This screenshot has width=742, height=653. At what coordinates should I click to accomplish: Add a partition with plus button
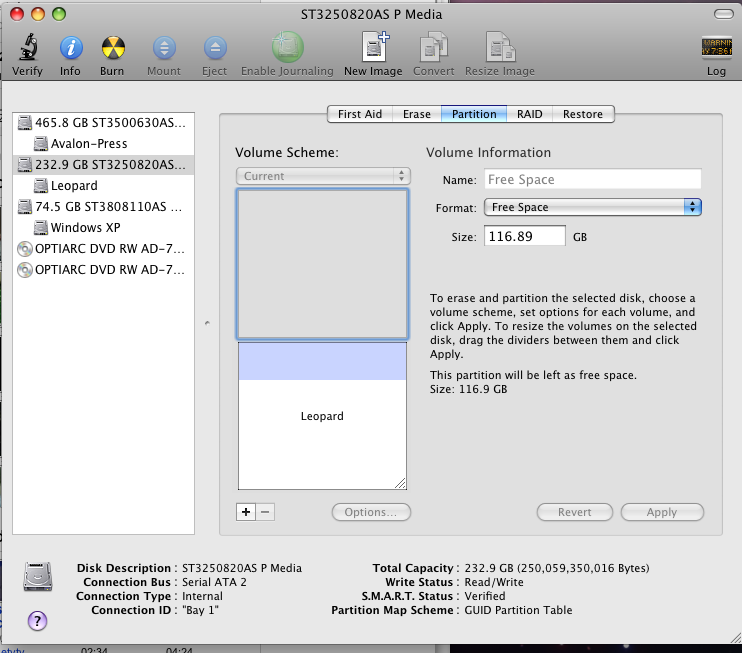246,511
